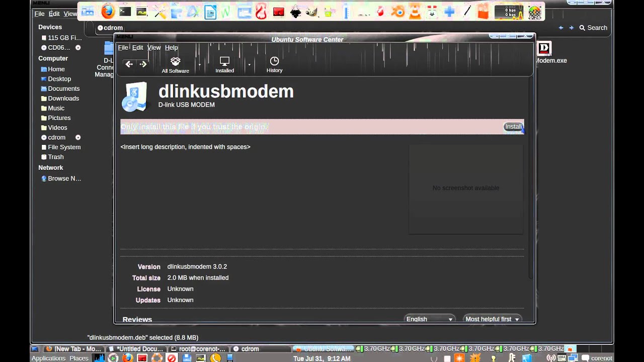Open the History view
The height and width of the screenshot is (362, 644).
[x=274, y=65]
